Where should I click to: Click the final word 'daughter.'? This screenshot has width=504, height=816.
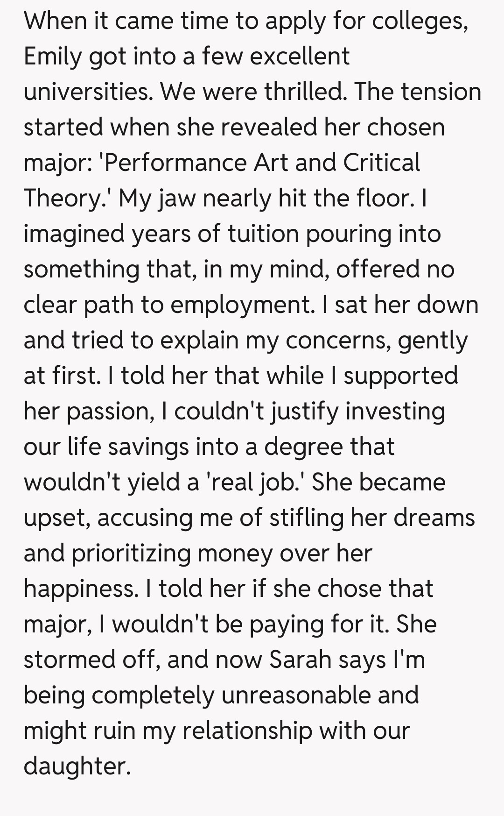click(77, 766)
